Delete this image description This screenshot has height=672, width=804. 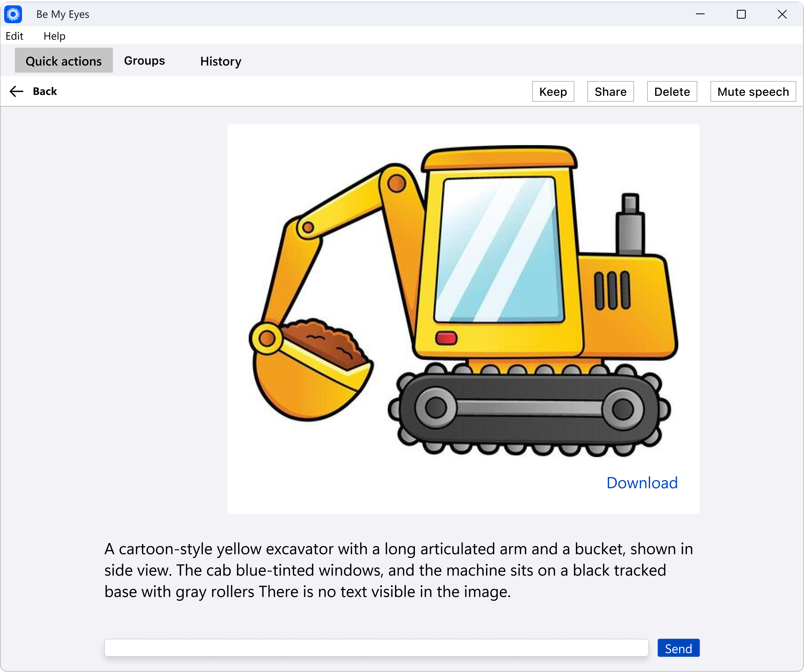click(672, 92)
